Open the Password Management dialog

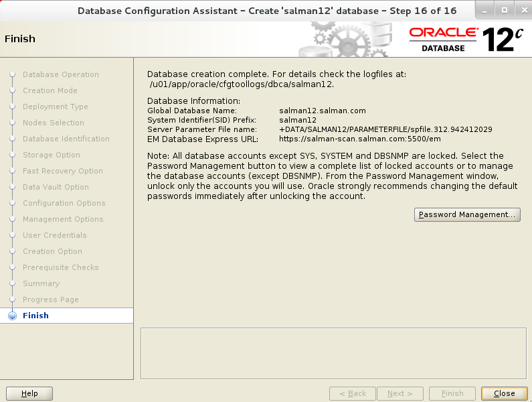point(467,214)
